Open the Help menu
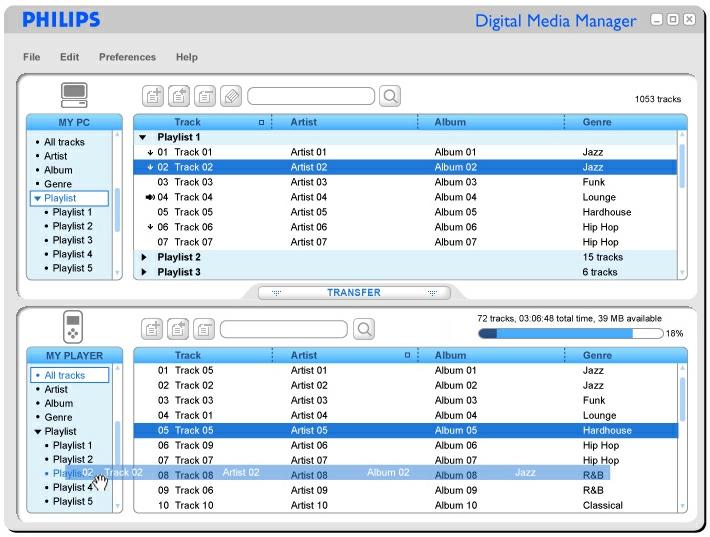Viewport: 710px width, 537px height. pyautogui.click(x=187, y=57)
